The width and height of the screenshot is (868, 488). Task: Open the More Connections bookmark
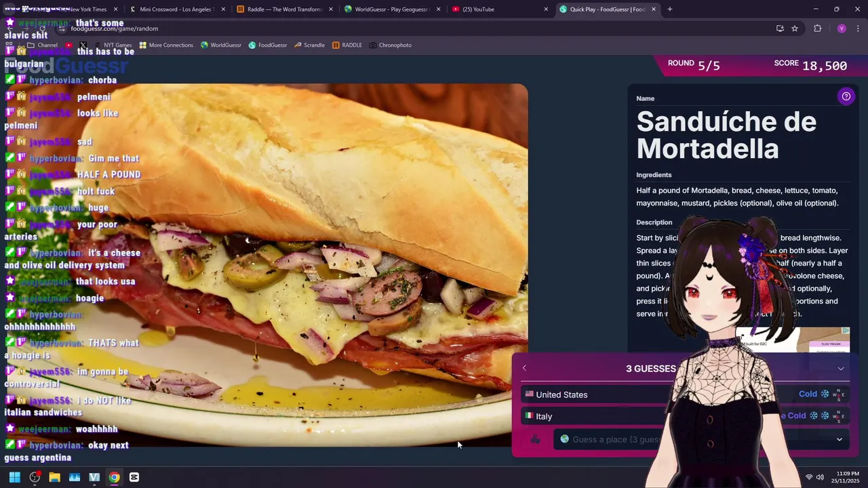coord(166,45)
